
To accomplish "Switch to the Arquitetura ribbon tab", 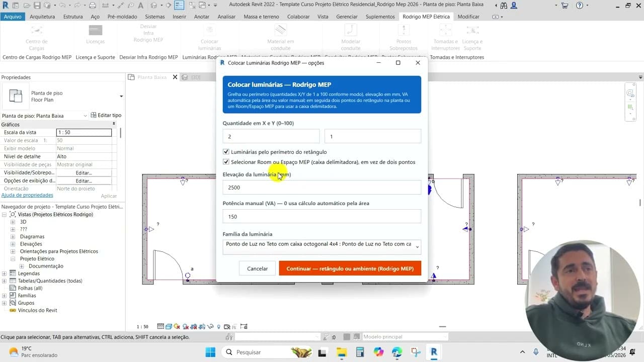I will point(42,17).
